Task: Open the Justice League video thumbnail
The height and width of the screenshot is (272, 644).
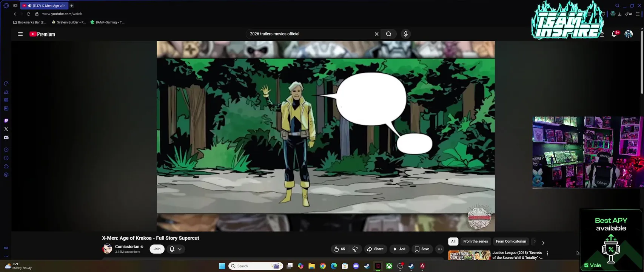Action: (x=469, y=255)
